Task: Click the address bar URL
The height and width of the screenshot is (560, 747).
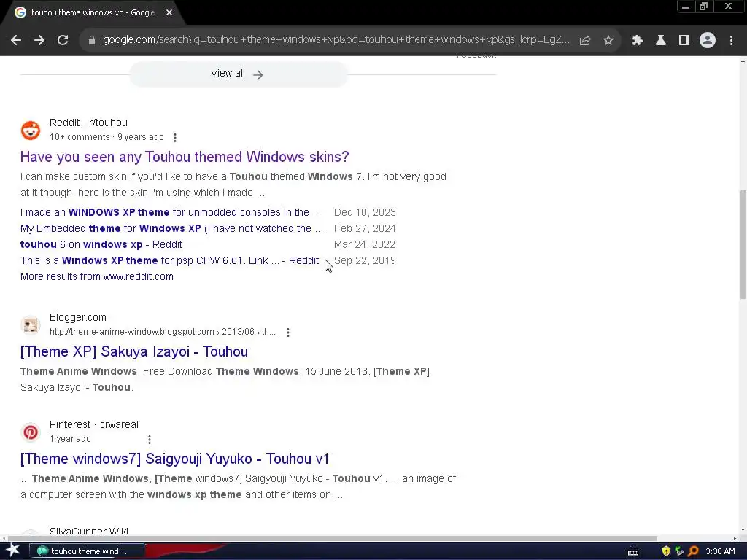Action: coord(336,40)
